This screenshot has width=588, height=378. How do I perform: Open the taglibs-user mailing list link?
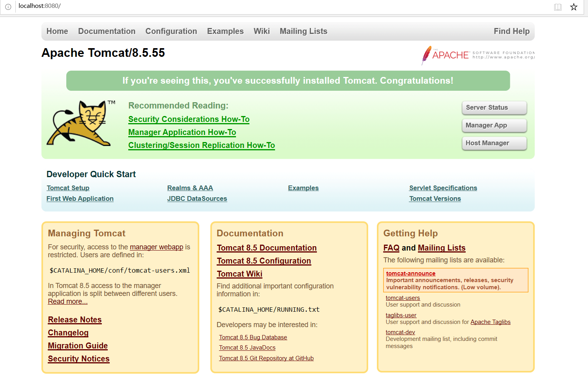(x=401, y=315)
